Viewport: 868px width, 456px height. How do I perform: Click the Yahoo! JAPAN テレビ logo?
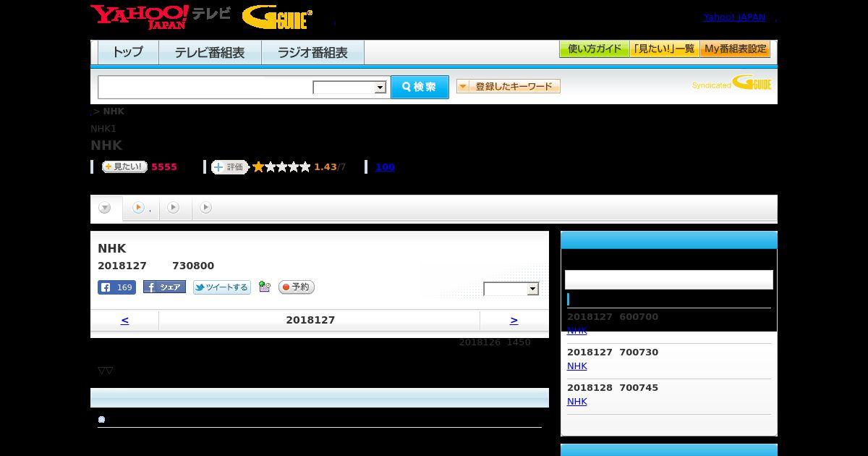[x=161, y=17]
